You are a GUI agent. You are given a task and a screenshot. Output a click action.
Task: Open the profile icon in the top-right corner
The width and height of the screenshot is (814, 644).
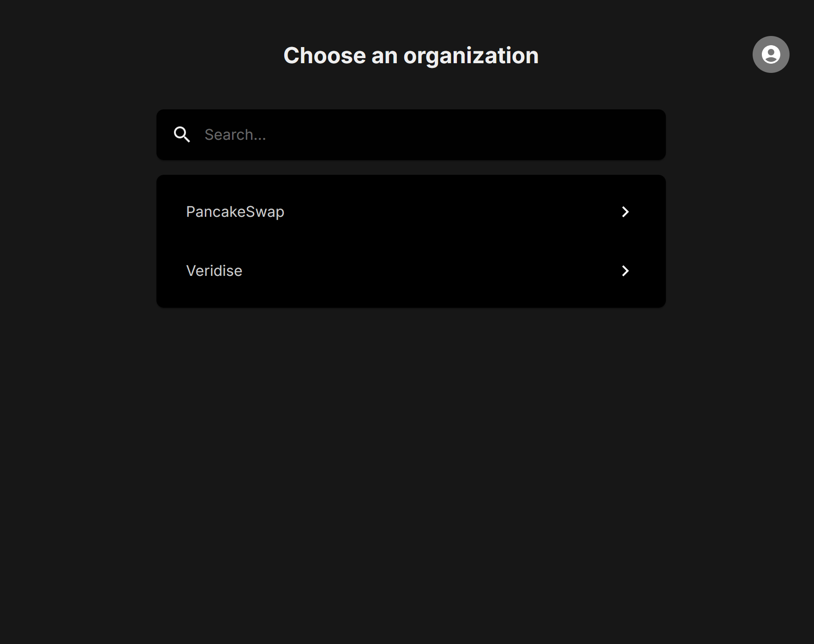coord(771,54)
